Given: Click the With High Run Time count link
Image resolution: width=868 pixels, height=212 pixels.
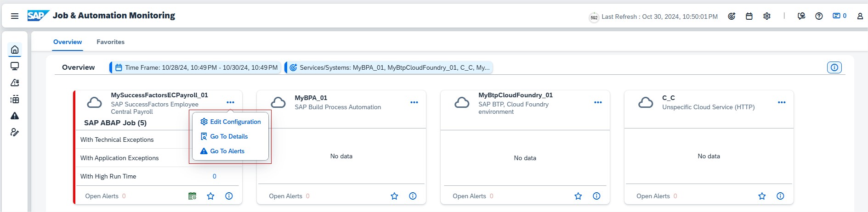Looking at the screenshot, I should tap(214, 176).
